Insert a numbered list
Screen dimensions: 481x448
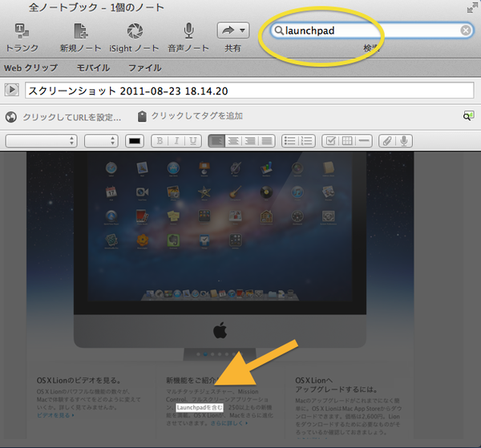[306, 141]
